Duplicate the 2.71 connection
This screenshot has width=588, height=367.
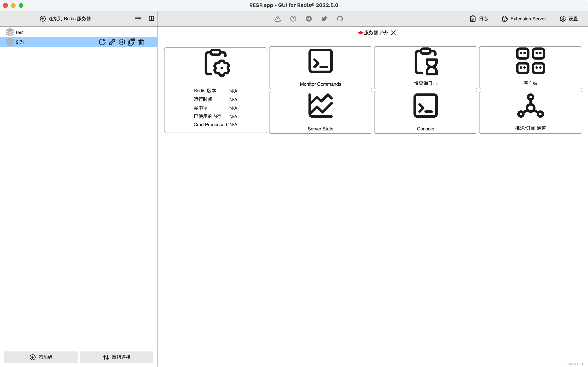pos(131,42)
